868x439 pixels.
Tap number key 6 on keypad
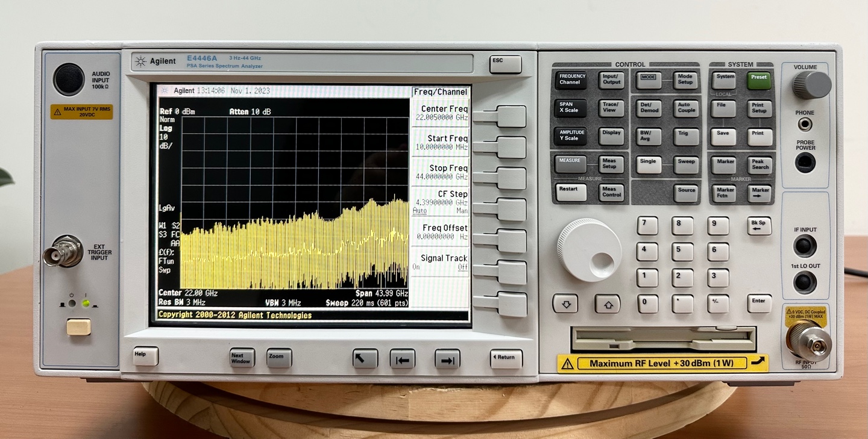pos(718,251)
